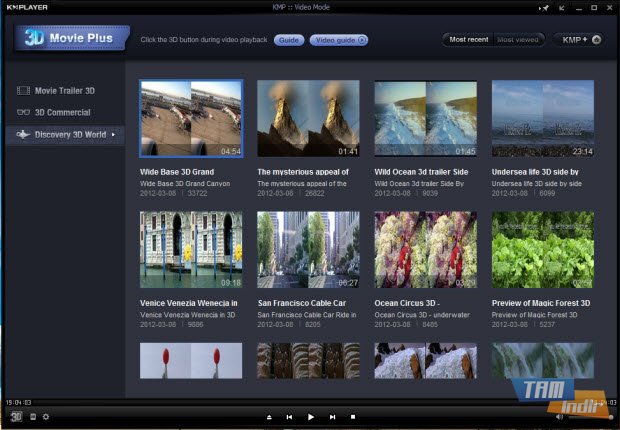Open the brown textured thumbnail in bottom row
620x430 pixels.
pos(308,361)
